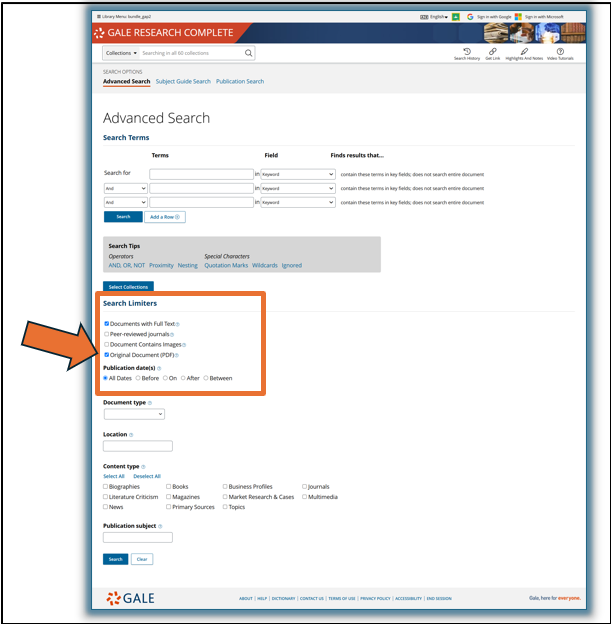This screenshot has width=611, height=624.
Task: Open Wildcards search tip link
Action: pyautogui.click(x=265, y=265)
